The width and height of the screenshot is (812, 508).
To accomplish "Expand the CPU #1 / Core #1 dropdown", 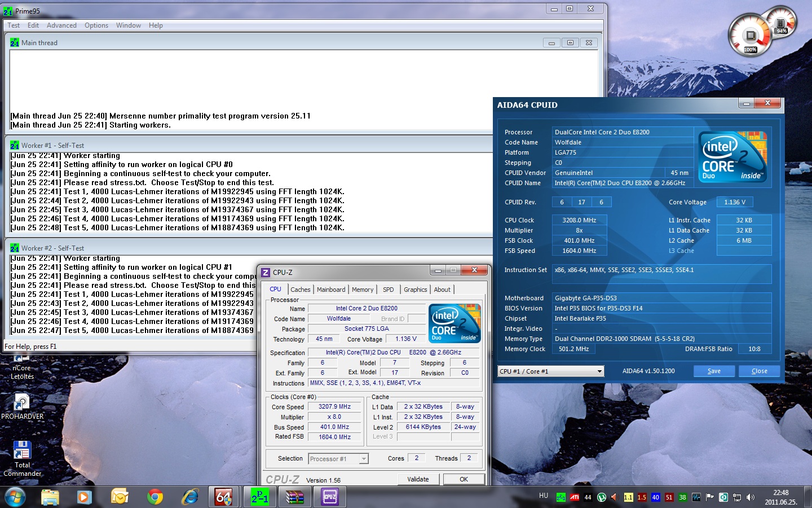I will 551,371.
